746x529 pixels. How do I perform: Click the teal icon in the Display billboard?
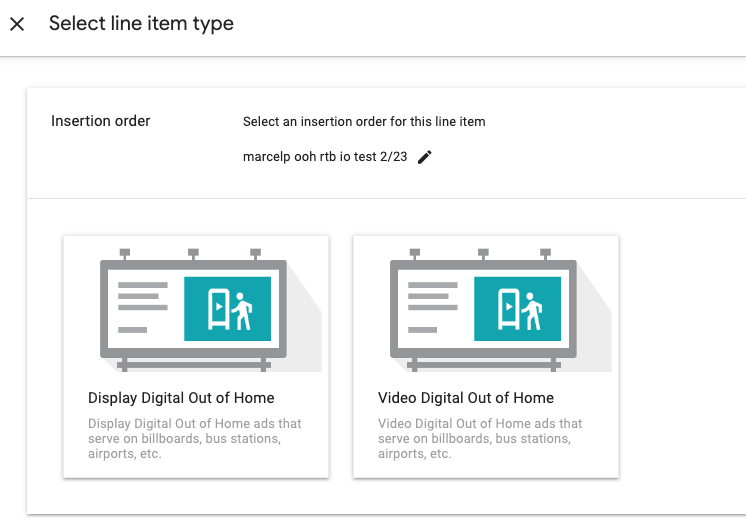pos(228,308)
